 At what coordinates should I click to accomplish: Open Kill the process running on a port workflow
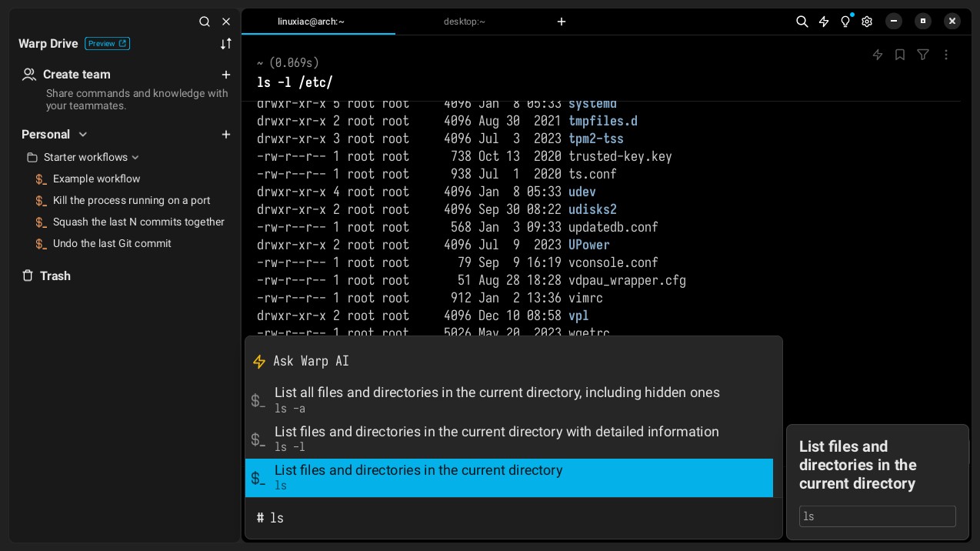tap(131, 200)
